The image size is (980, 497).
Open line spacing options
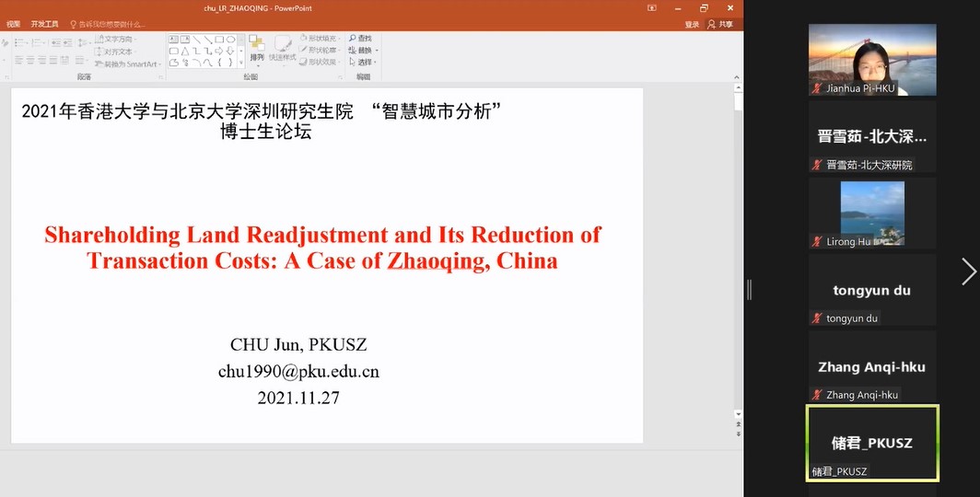84,42
